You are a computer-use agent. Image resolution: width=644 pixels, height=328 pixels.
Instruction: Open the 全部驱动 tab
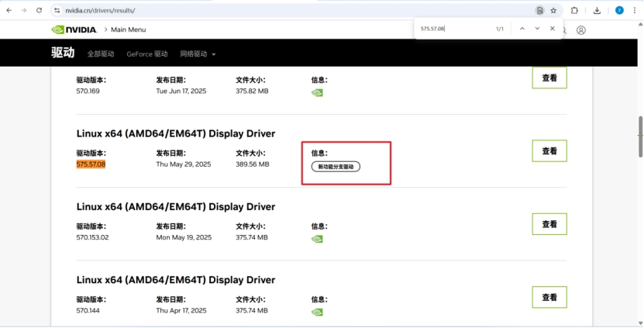point(101,54)
